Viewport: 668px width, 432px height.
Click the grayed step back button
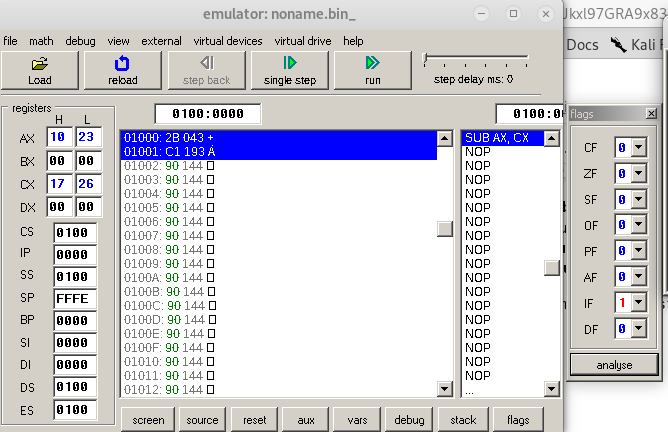(206, 71)
